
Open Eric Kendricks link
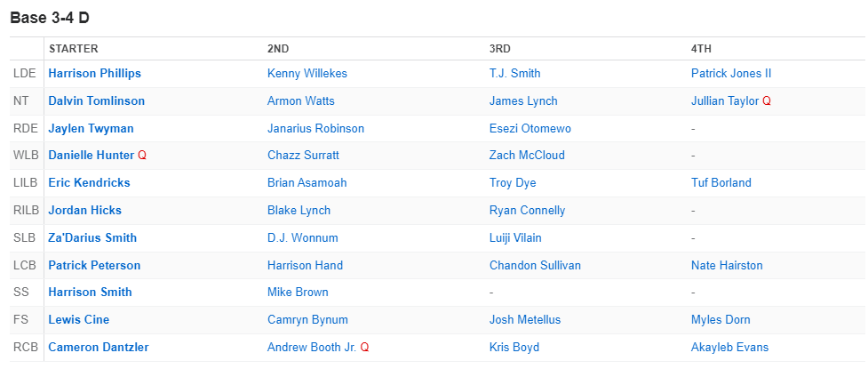(89, 183)
